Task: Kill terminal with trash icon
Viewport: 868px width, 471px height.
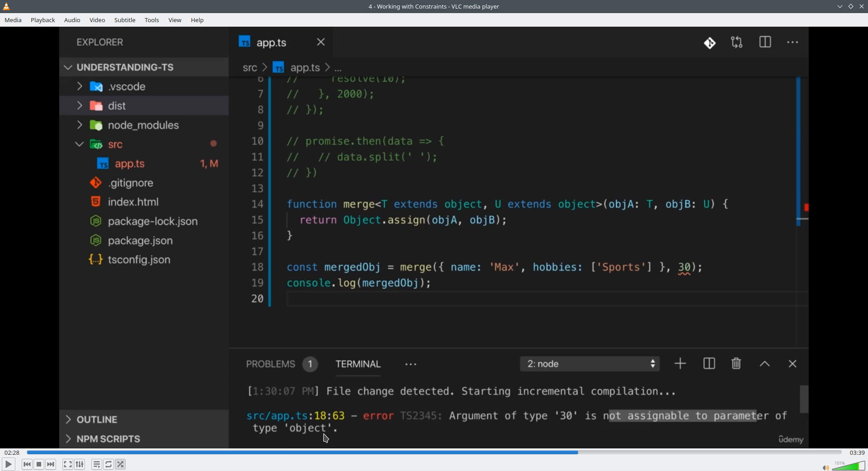Action: [736, 363]
